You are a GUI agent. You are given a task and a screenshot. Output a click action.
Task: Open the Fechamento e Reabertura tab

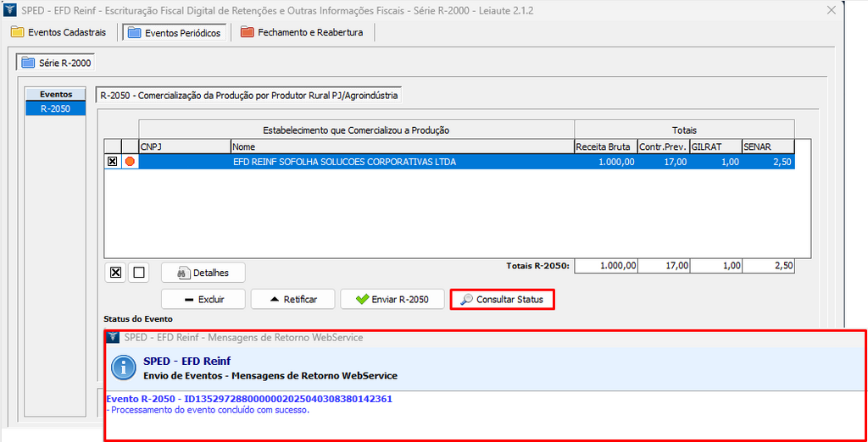click(302, 32)
